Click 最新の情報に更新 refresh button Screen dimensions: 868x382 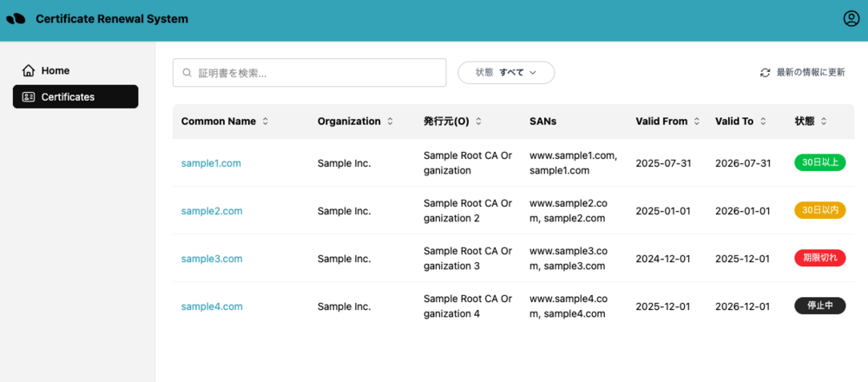pyautogui.click(x=802, y=73)
